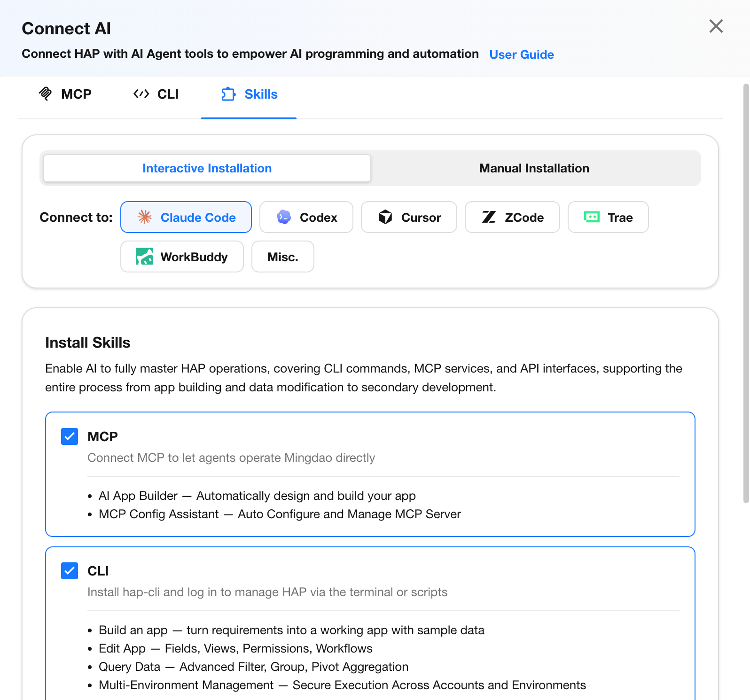Click the 'Multi-Environment Management' bullet line

coord(342,685)
